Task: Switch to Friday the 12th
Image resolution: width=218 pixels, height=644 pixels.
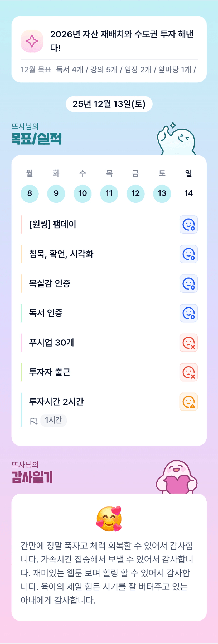Action: click(135, 193)
